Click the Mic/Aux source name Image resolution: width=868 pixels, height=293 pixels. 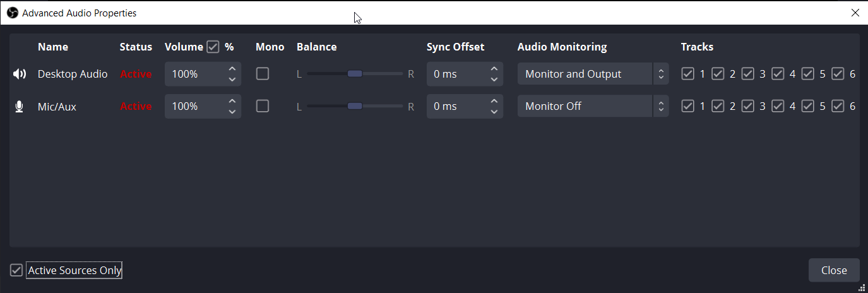coord(57,107)
